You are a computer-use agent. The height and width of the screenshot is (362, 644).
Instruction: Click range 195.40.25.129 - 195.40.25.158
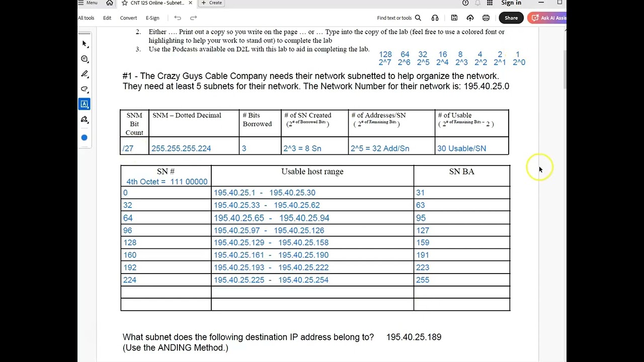(271, 242)
